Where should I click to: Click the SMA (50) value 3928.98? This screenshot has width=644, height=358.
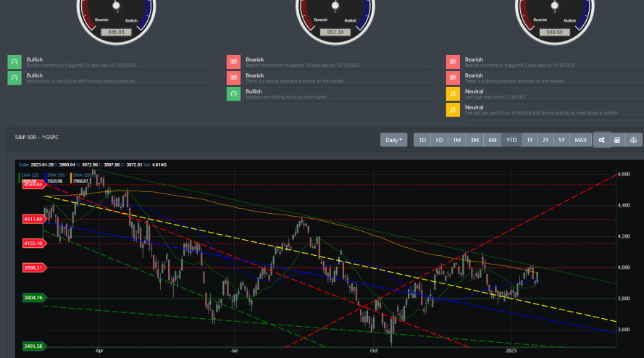pyautogui.click(x=54, y=181)
